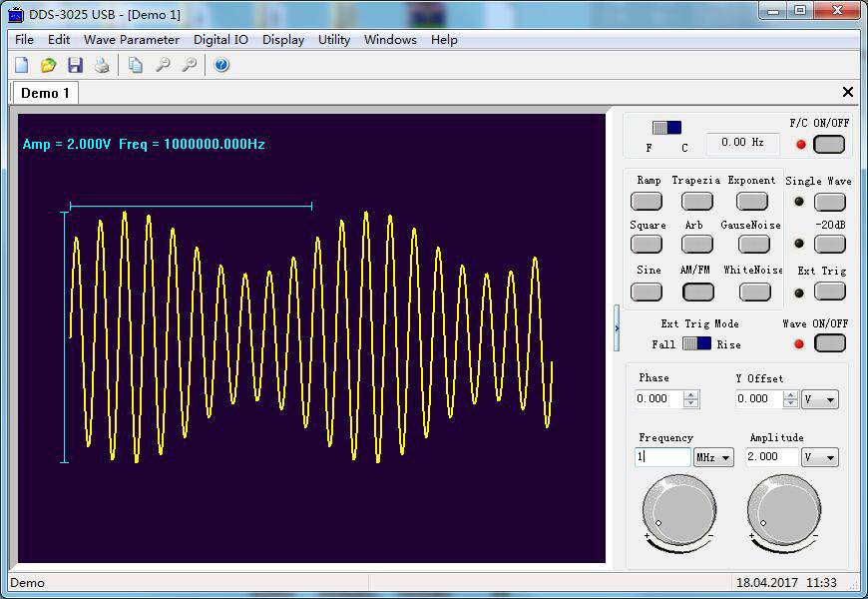
Task: Open the Amplitude unit V dropdown
Action: 819,456
